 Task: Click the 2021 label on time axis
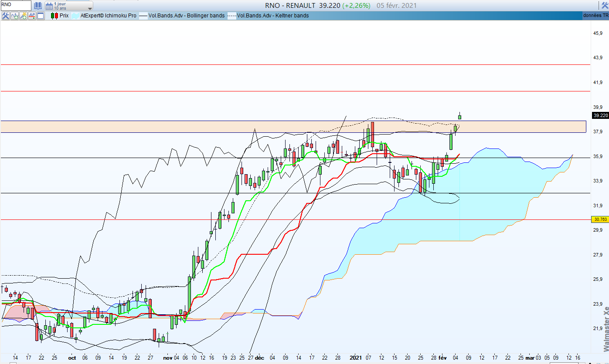pyautogui.click(x=356, y=358)
